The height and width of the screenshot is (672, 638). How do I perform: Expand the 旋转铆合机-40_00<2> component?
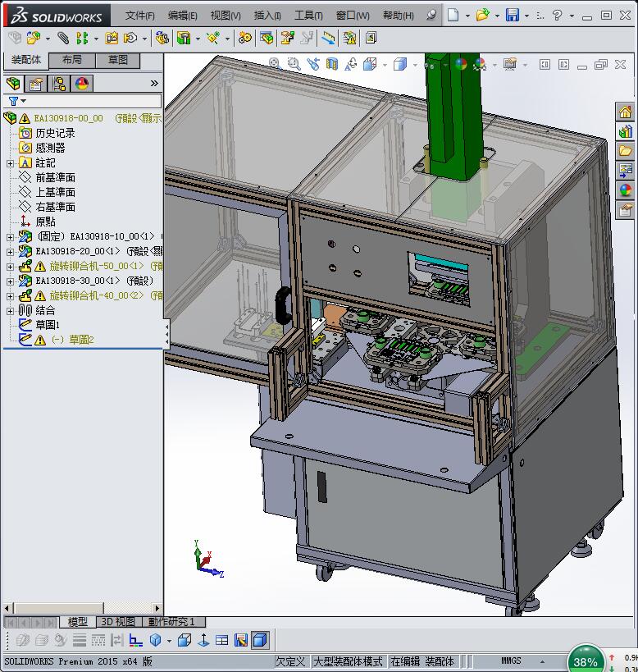pyautogui.click(x=11, y=296)
